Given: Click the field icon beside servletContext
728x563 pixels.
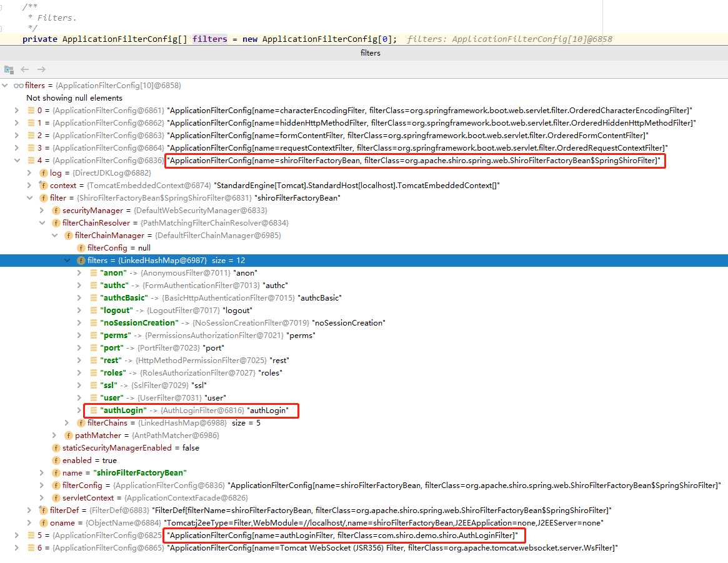Looking at the screenshot, I should coord(56,498).
